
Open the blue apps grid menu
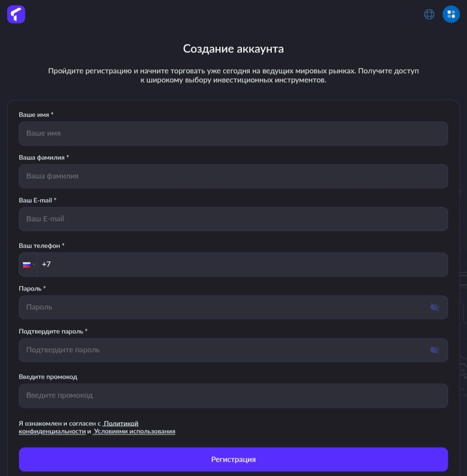point(451,14)
